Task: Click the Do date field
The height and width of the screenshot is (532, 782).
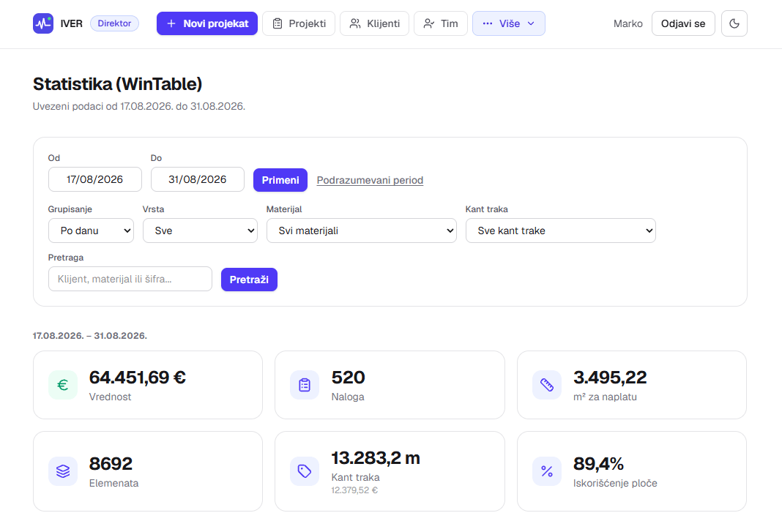Action: 198,179
